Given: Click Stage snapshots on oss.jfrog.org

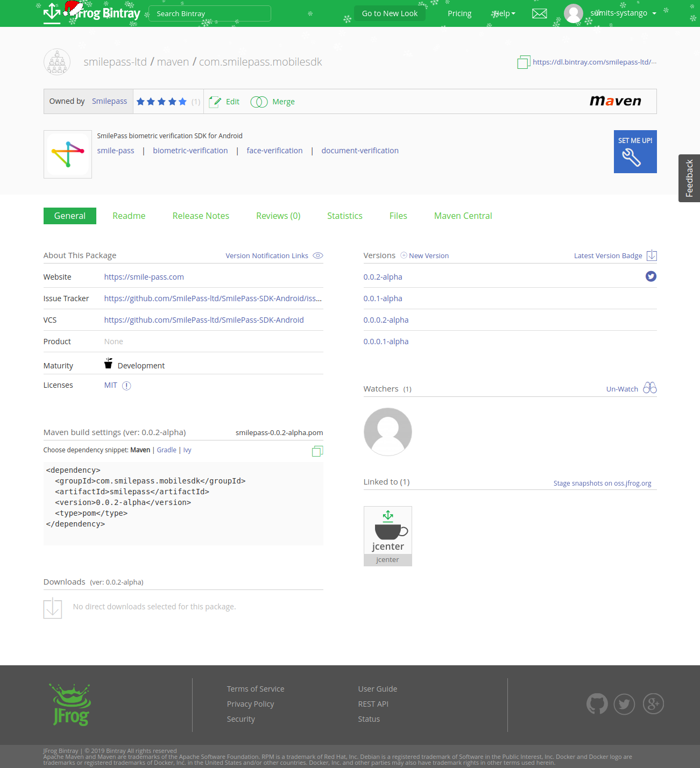Looking at the screenshot, I should (603, 483).
